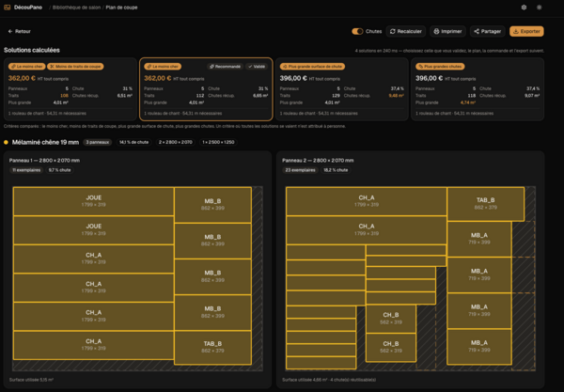Choose the Plus grandes chutes solution card
Viewport: 564px width, 392px height.
tap(478, 89)
